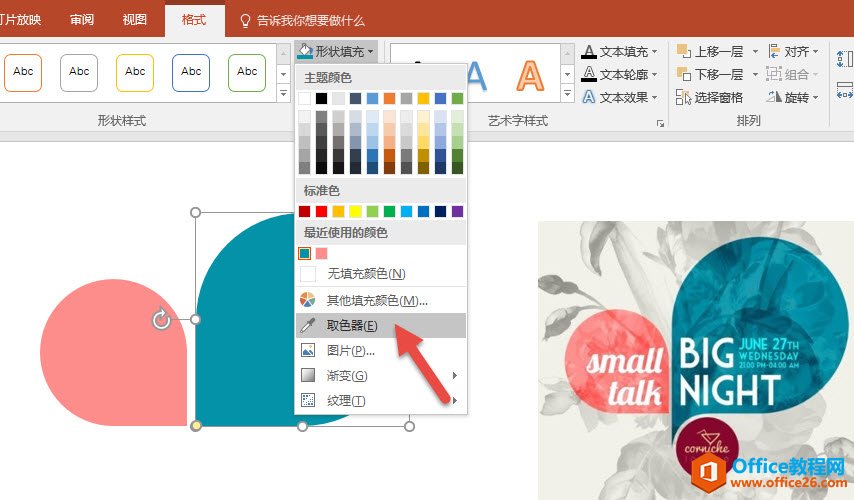Click the paint bucket shape fill icon

pyautogui.click(x=305, y=51)
